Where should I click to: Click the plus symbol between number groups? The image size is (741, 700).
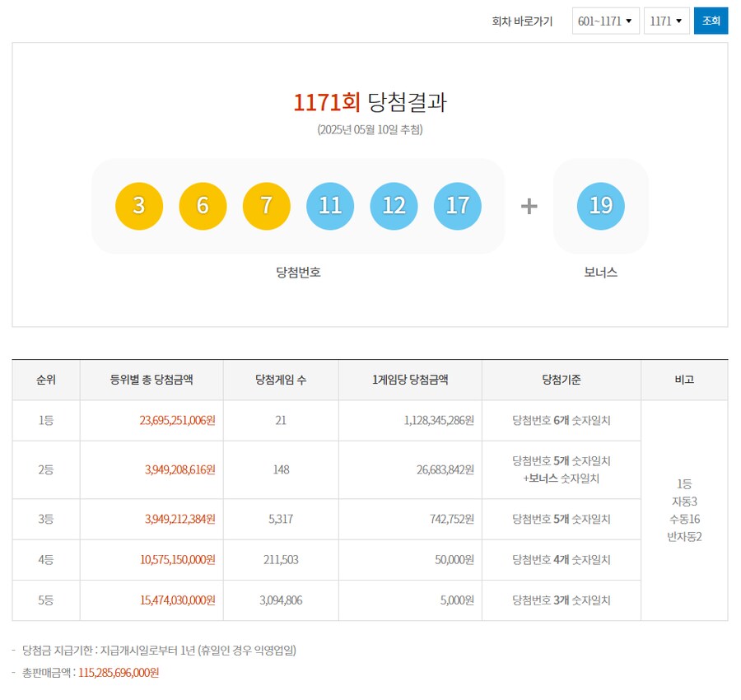529,206
